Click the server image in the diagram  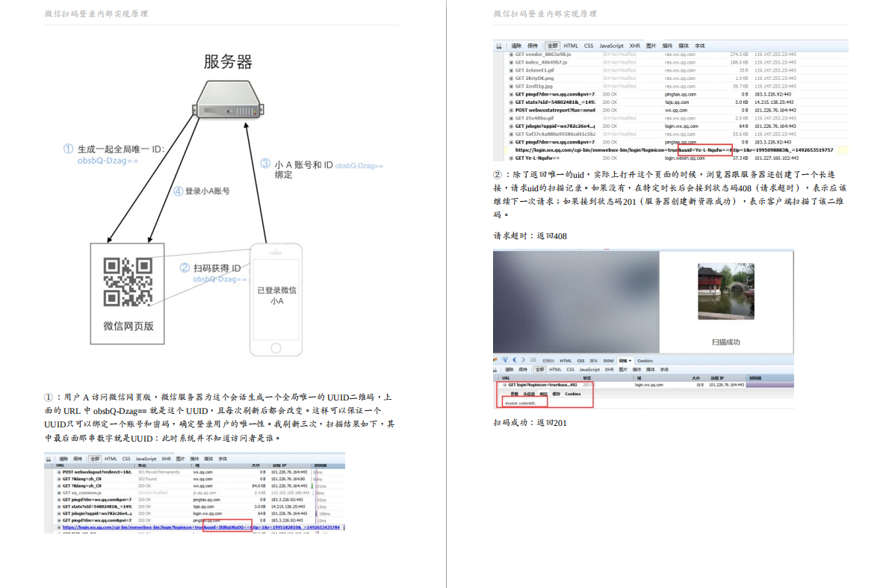click(229, 99)
